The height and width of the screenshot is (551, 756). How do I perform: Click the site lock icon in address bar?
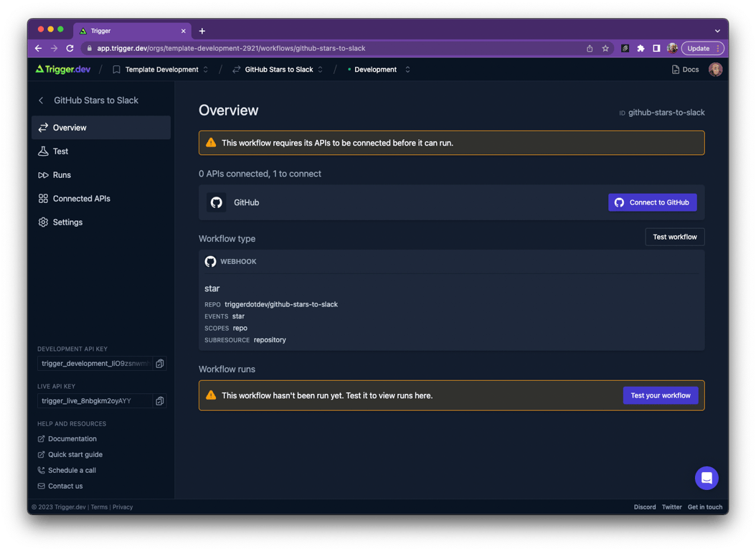tap(89, 48)
